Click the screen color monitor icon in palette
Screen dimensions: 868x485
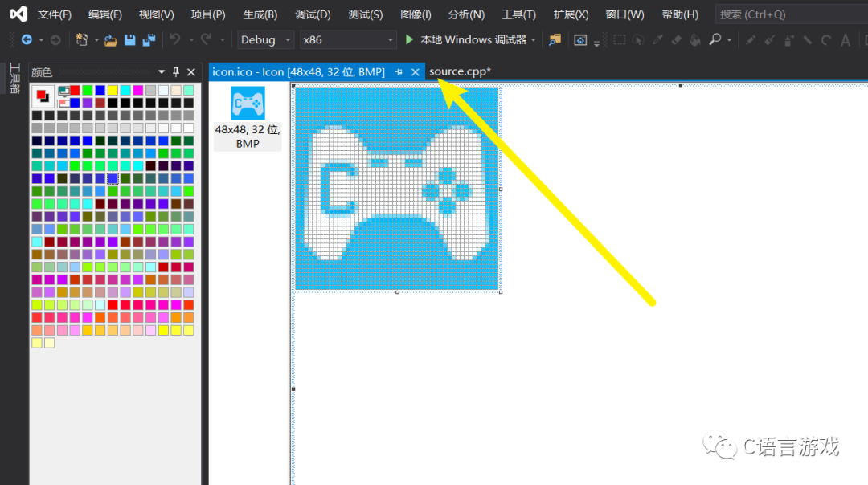click(63, 91)
